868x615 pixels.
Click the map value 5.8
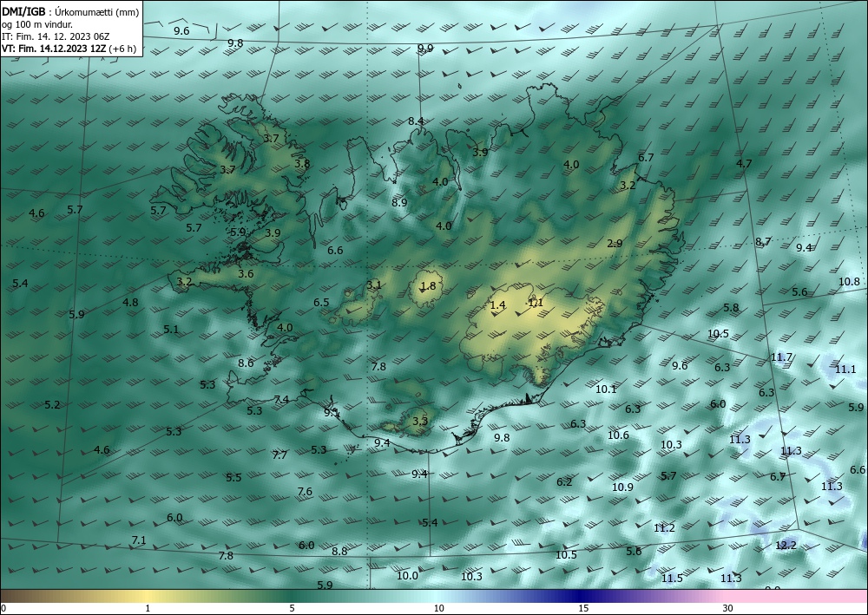tap(731, 307)
